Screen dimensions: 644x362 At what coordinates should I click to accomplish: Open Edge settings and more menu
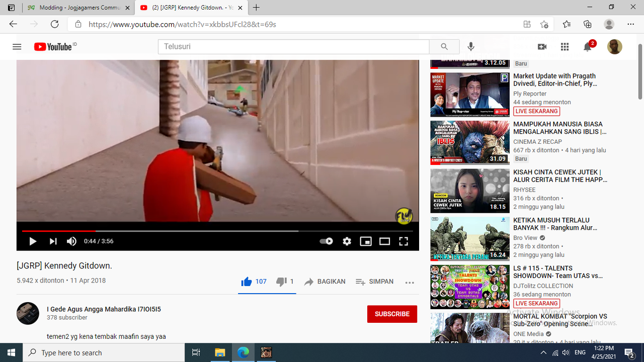631,24
